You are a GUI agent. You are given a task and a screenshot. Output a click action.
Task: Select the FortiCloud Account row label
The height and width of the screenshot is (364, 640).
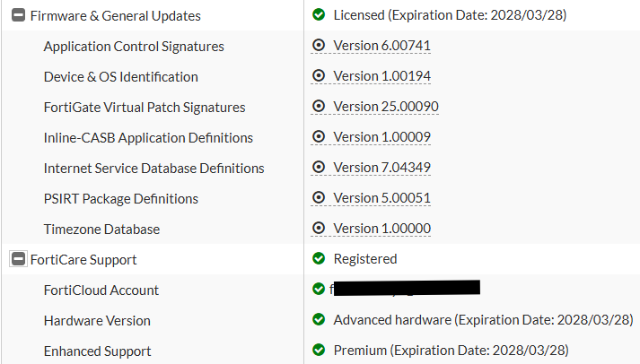click(101, 290)
